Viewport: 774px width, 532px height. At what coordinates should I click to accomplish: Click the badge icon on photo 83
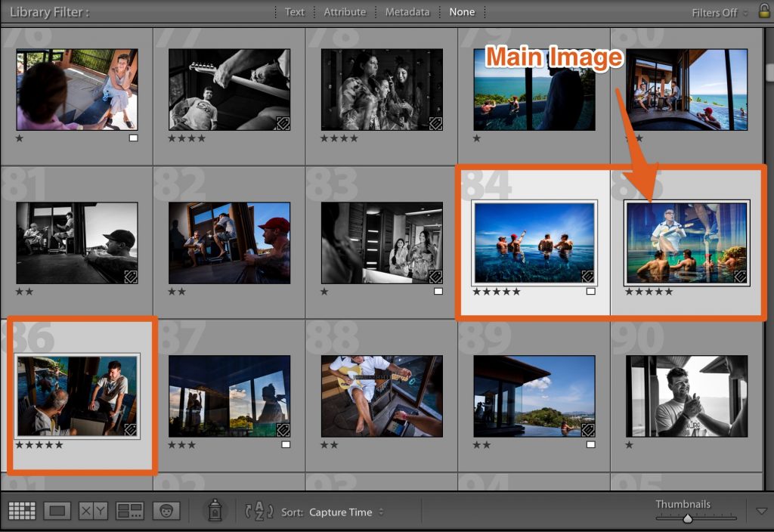click(x=435, y=277)
